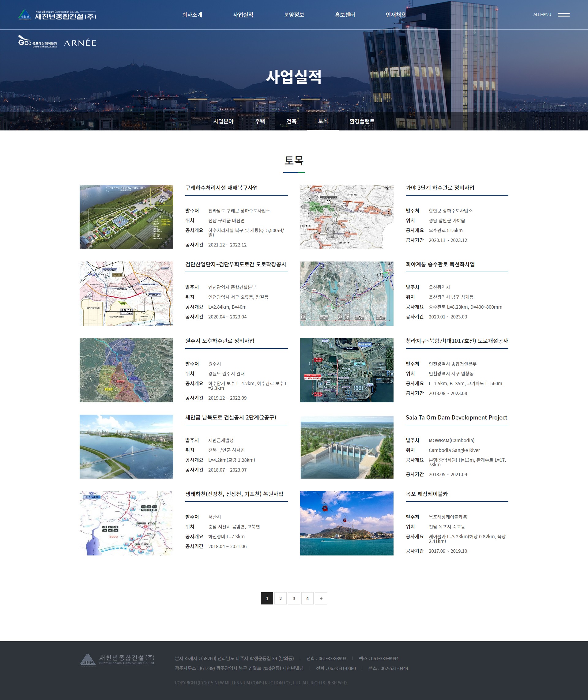The height and width of the screenshot is (700, 588).
Task: Open 청라지구~북항간 도로 aerial thumbnail
Action: [x=347, y=370]
